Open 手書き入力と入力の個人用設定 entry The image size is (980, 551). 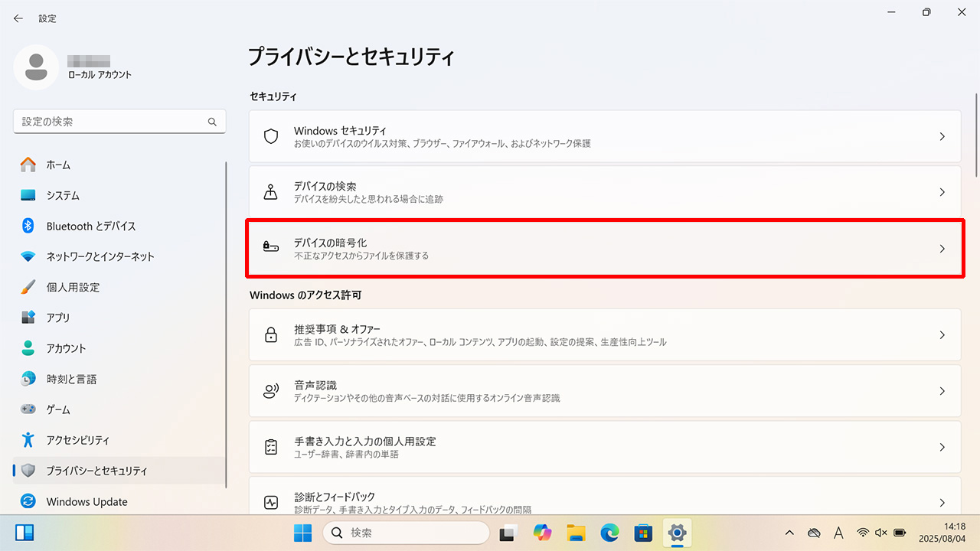click(605, 447)
